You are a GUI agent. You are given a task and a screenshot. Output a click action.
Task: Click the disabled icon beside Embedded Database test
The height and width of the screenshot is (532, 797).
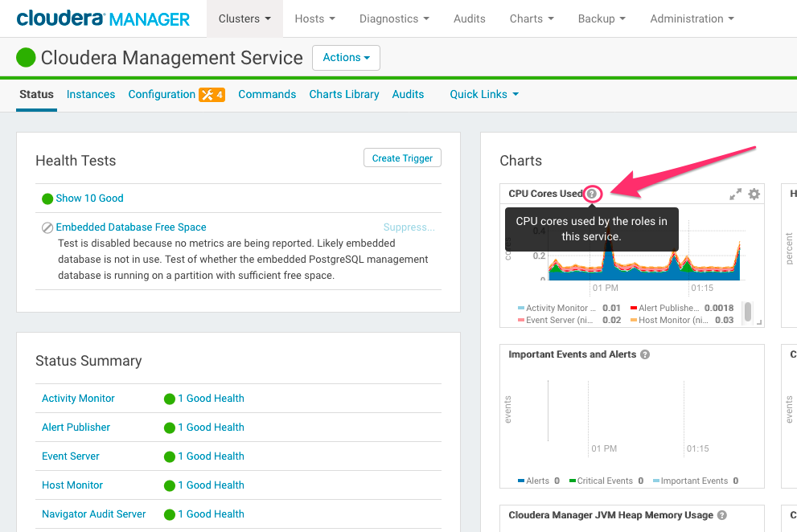click(x=47, y=227)
